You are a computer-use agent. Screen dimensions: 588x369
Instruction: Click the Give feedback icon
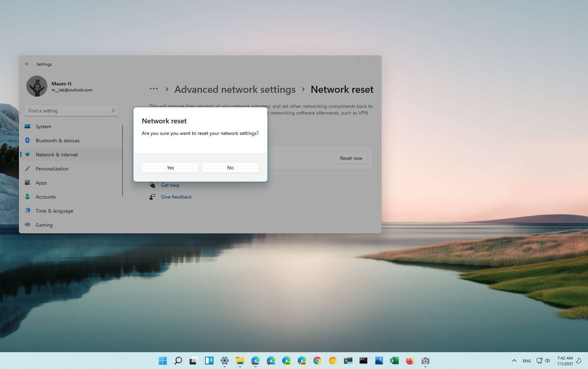152,197
